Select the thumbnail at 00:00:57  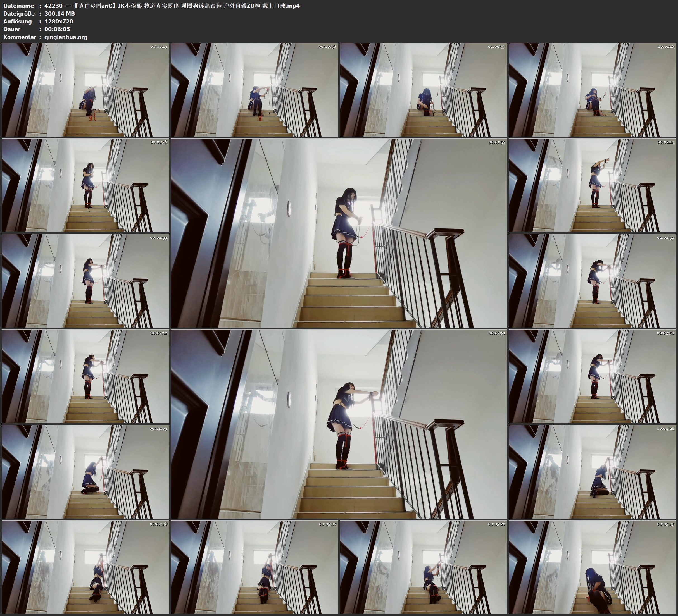pos(424,90)
